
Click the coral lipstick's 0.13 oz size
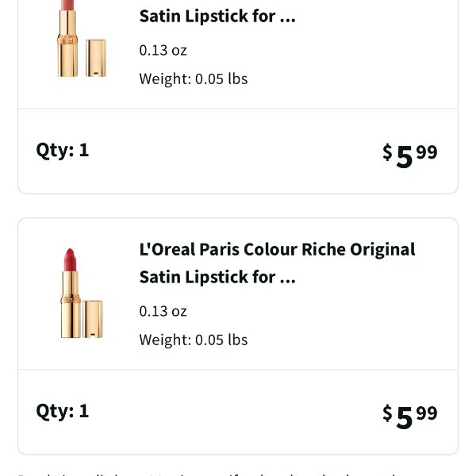163,50
